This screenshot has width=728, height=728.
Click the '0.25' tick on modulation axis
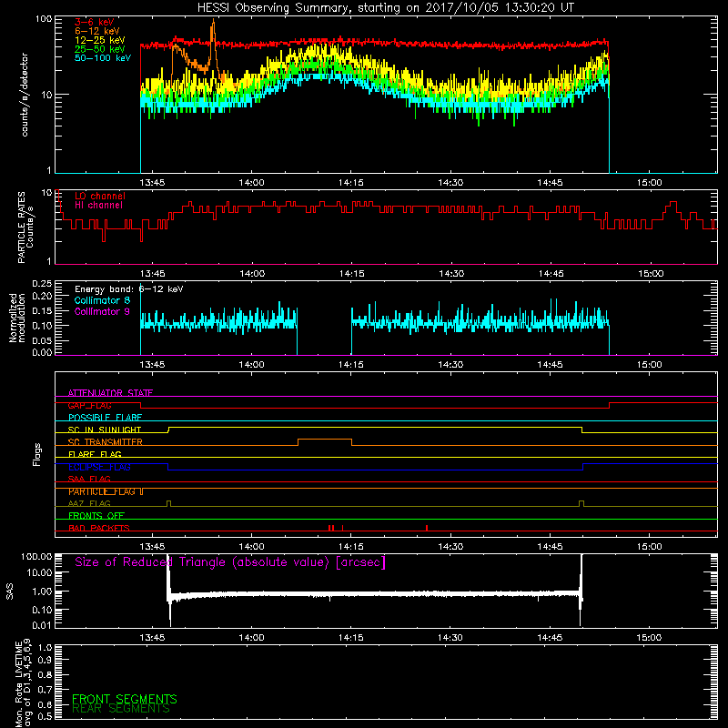tap(42, 284)
